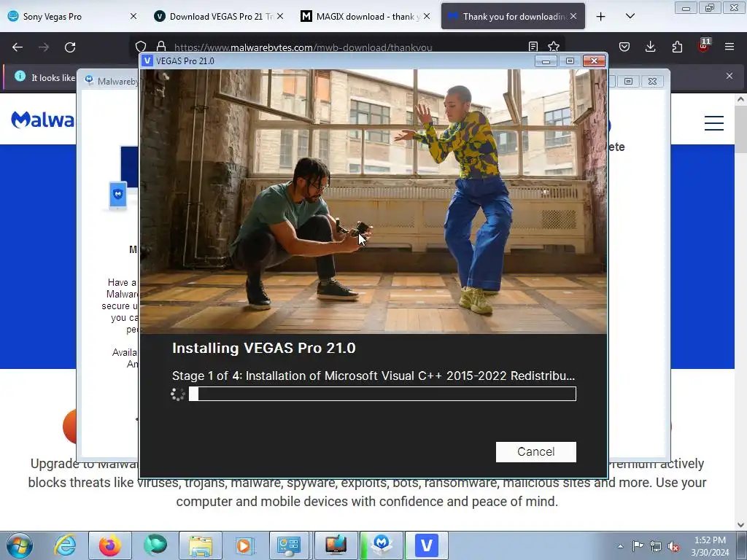Bookmark this page with the star

pos(554,46)
